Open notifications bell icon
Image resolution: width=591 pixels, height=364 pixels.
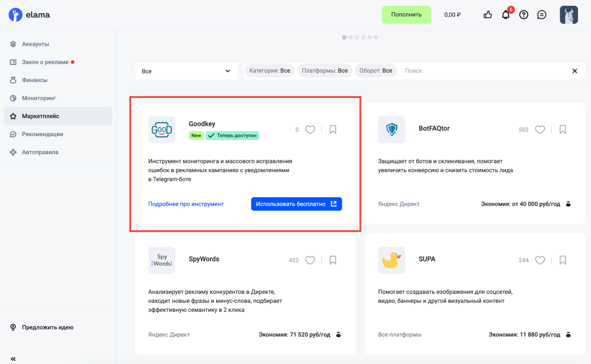tap(506, 15)
